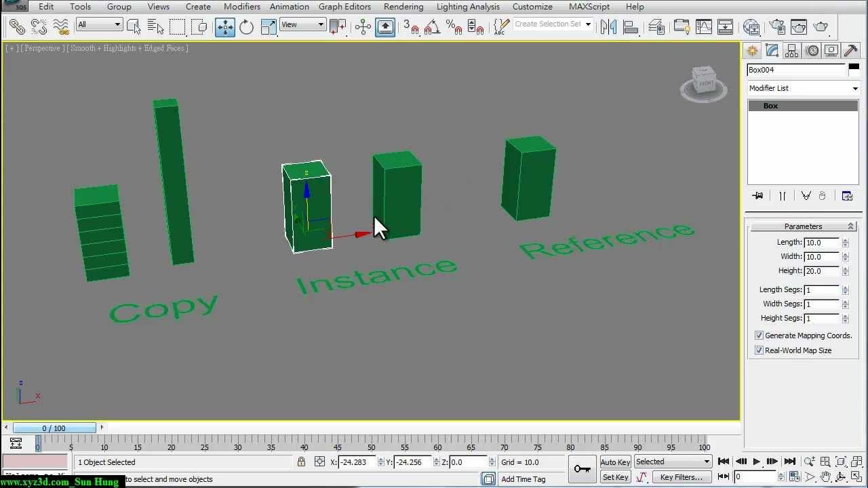Viewport: 868px width, 488px height.
Task: Open the Layer Manager
Action: click(656, 27)
